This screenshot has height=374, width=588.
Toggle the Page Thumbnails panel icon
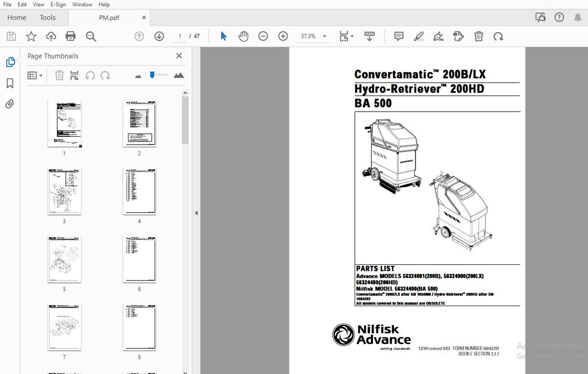pos(9,62)
